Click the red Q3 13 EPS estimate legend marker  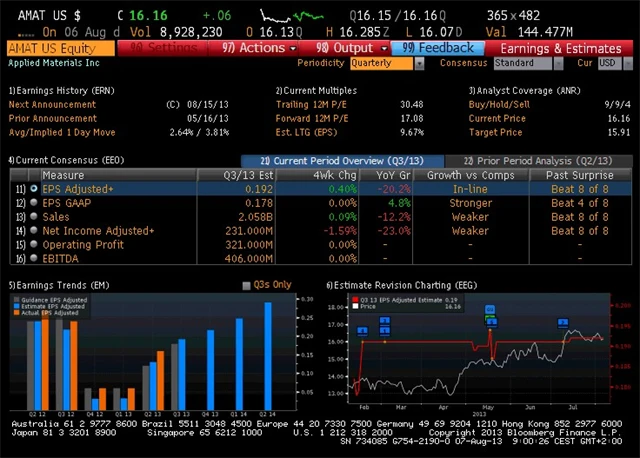(353, 298)
